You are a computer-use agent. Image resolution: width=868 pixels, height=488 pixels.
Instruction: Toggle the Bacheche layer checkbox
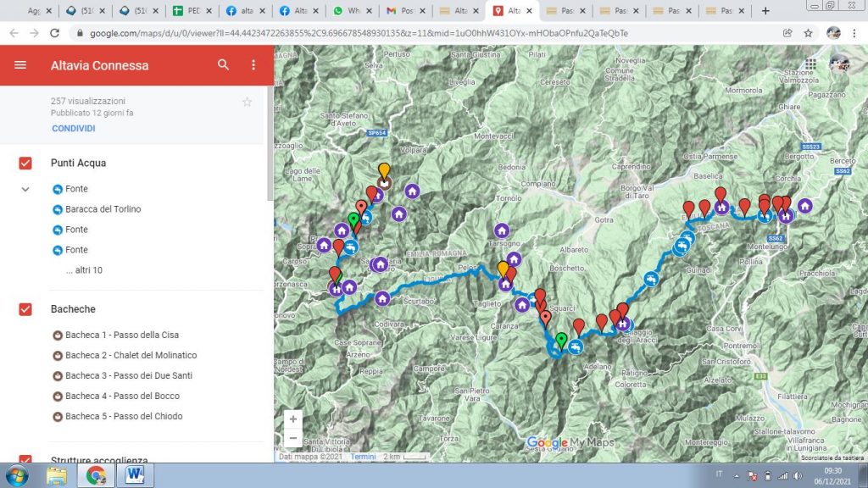pyautogui.click(x=25, y=309)
